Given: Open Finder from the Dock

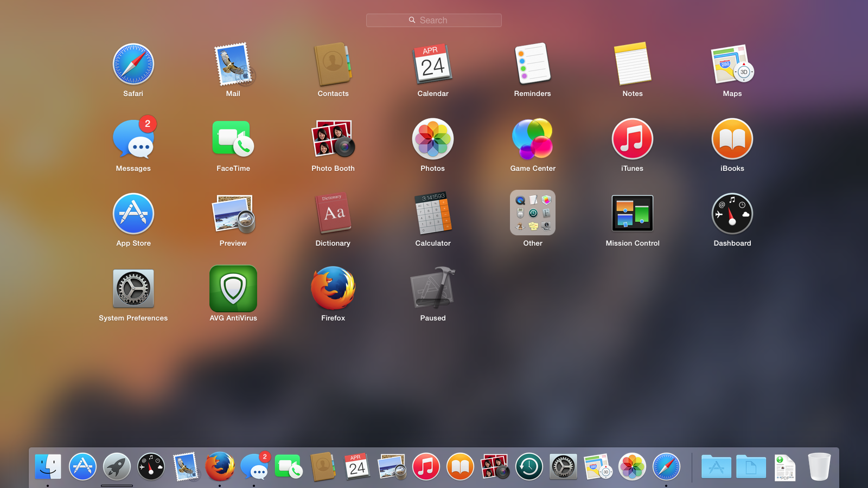Looking at the screenshot, I should coord(48,467).
